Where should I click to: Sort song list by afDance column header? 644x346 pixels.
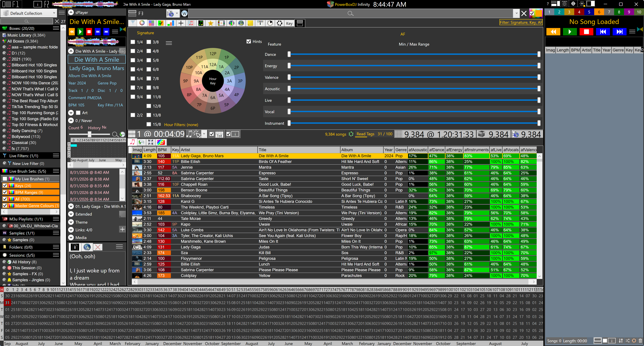click(x=437, y=150)
